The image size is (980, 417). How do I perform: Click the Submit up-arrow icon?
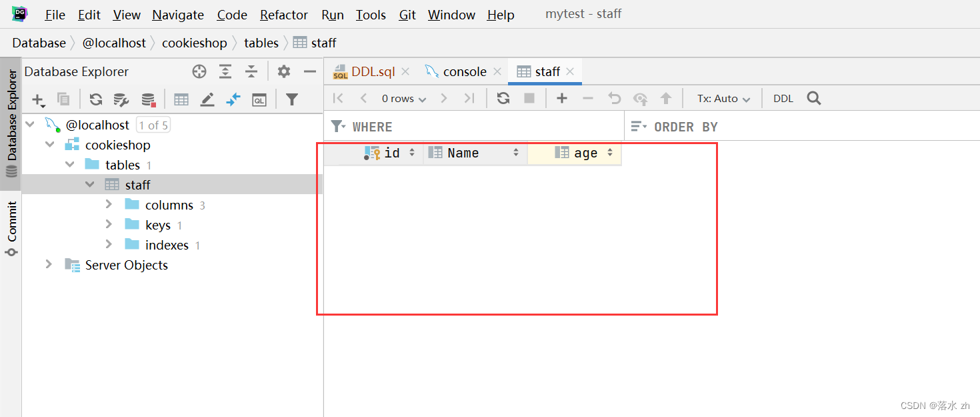click(665, 98)
